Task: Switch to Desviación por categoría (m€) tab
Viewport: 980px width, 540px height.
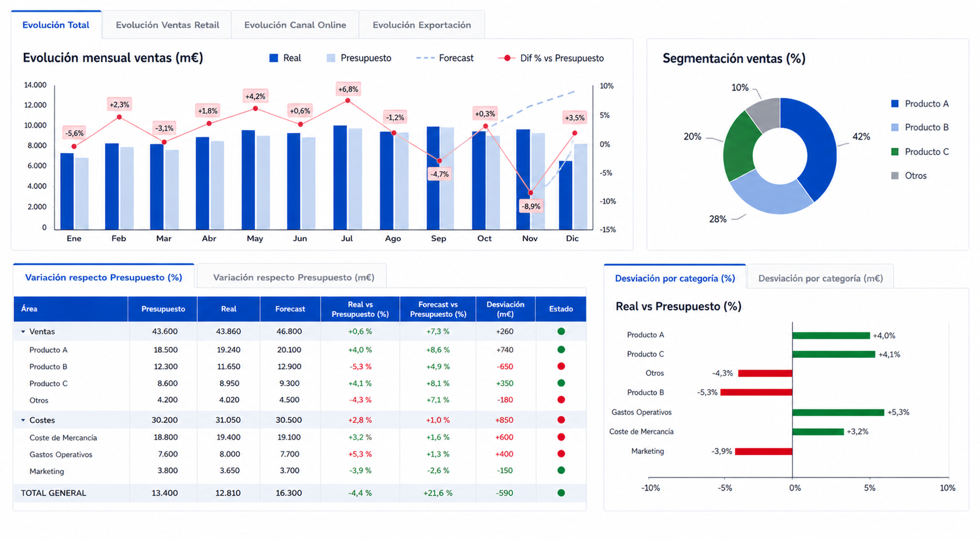Action: 820,278
